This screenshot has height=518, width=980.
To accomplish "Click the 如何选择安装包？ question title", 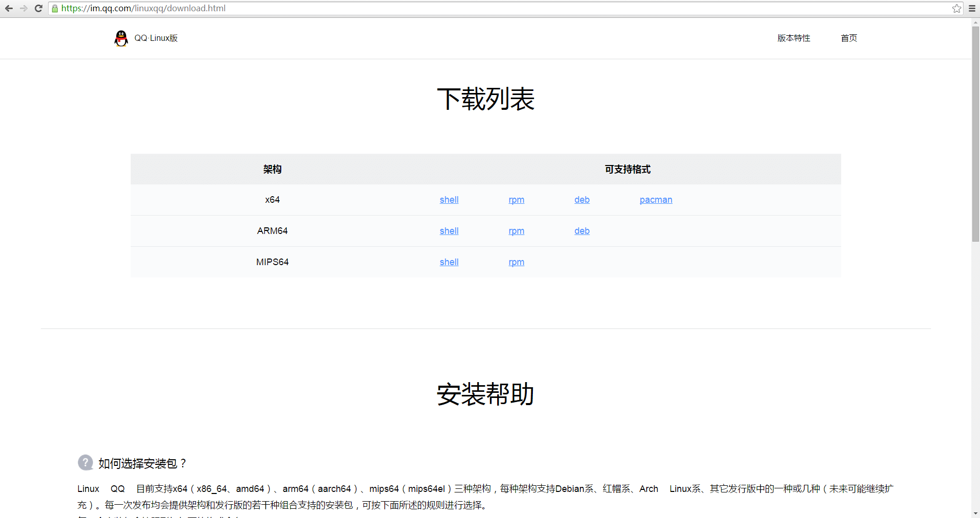I will (142, 463).
